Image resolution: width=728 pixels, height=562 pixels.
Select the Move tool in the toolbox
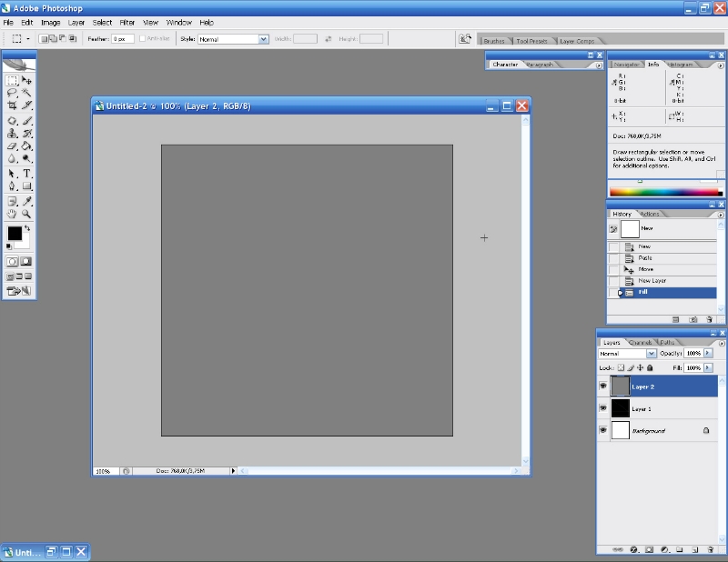(26, 81)
